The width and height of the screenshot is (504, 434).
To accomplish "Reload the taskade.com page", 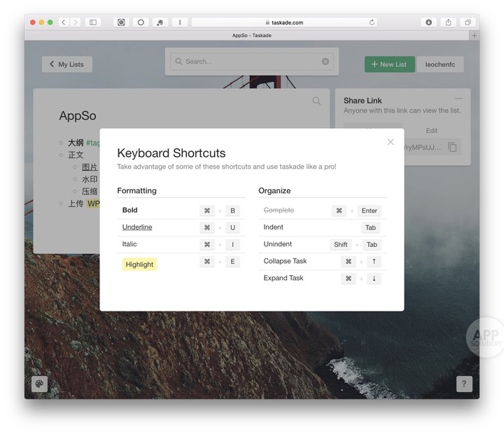I will click(x=372, y=22).
